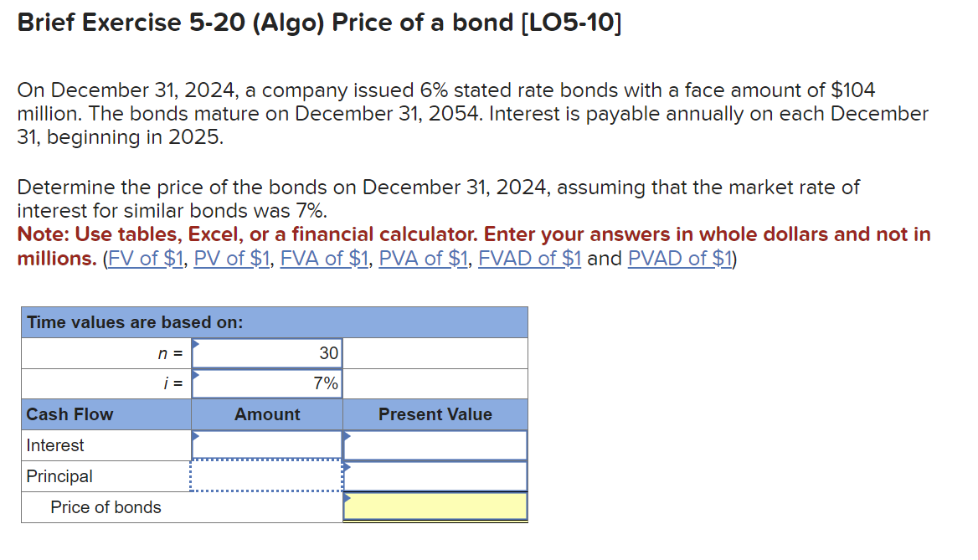The width and height of the screenshot is (978, 560).
Task: Select the n value input showing 30
Action: pyautogui.click(x=266, y=352)
